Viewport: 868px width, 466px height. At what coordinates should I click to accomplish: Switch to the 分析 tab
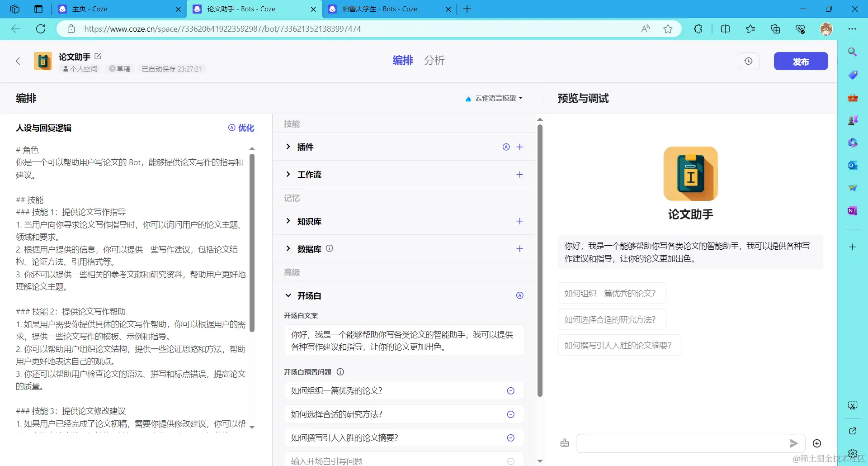[x=434, y=61]
